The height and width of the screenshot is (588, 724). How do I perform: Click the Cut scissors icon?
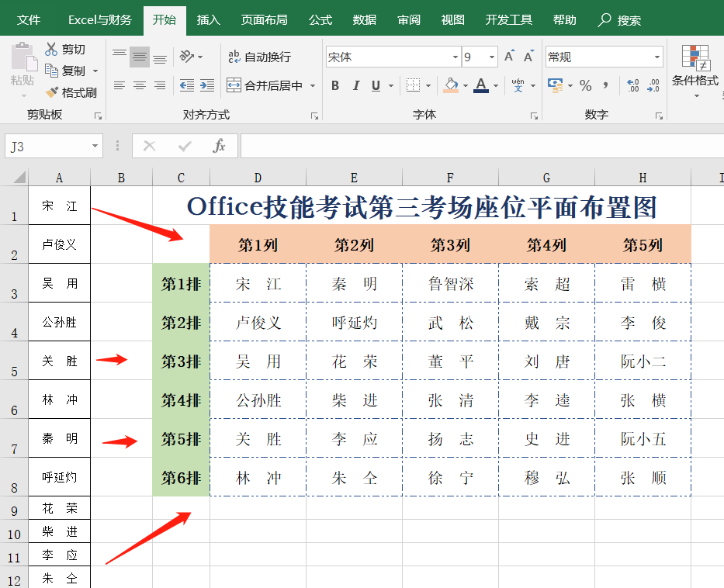click(x=50, y=49)
